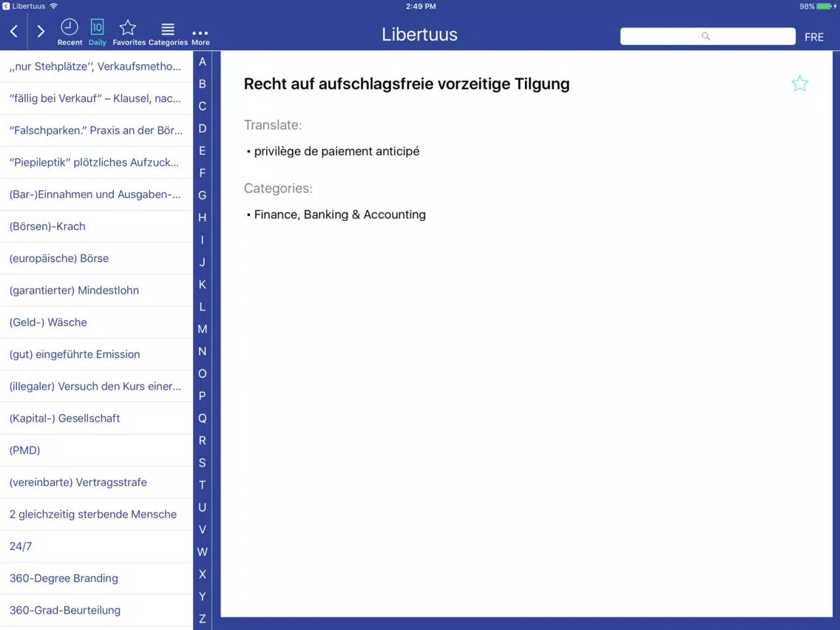Jump to letter R in index
Viewport: 840px width, 630px height.
coord(203,441)
